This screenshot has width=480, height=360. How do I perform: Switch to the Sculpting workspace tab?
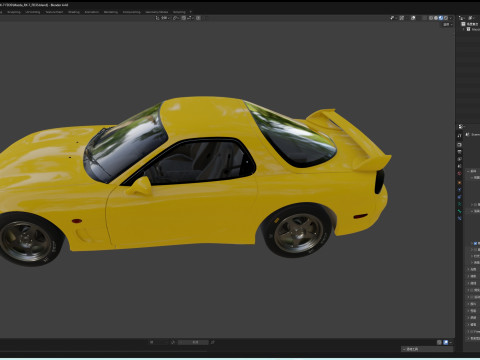pos(14,12)
